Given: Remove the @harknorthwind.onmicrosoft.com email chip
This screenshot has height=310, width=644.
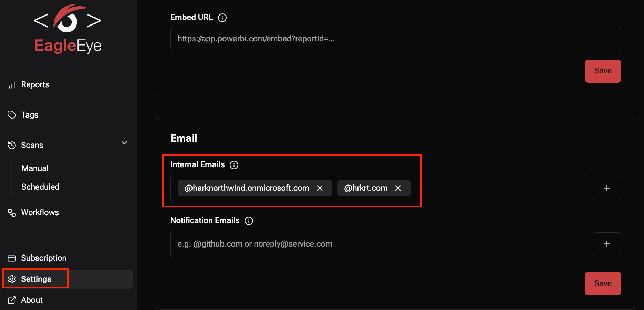Looking at the screenshot, I should tap(320, 188).
